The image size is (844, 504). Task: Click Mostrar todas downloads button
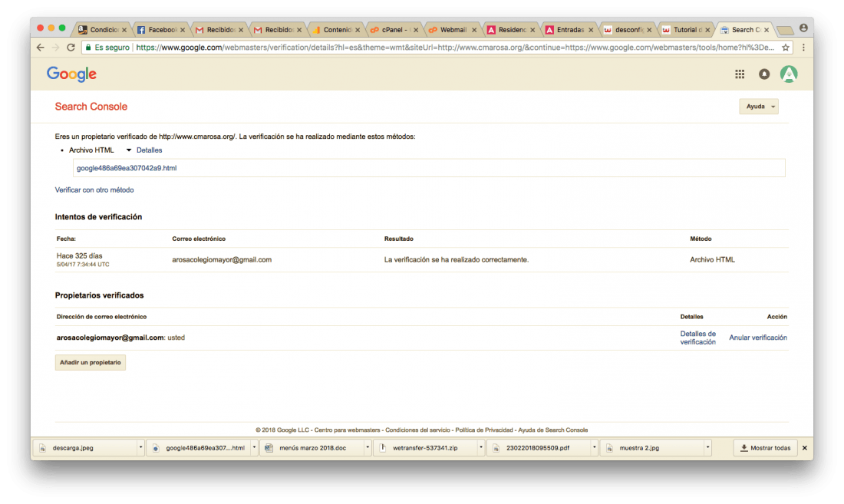(766, 448)
